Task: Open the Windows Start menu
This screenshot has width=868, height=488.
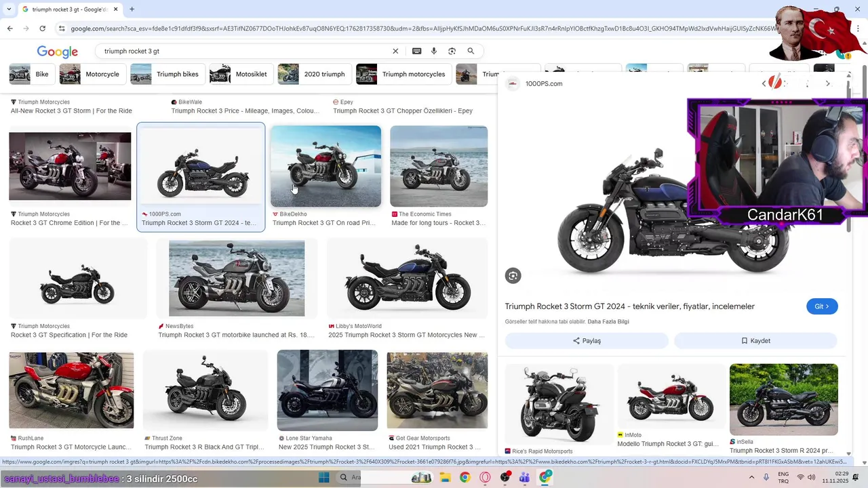Action: pos(324,477)
